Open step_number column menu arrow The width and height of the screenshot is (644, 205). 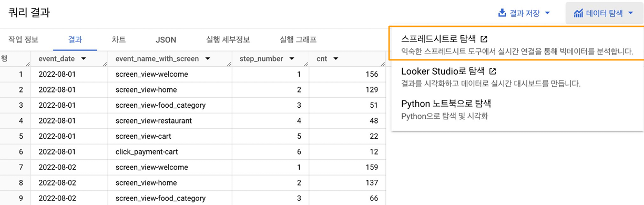click(292, 59)
